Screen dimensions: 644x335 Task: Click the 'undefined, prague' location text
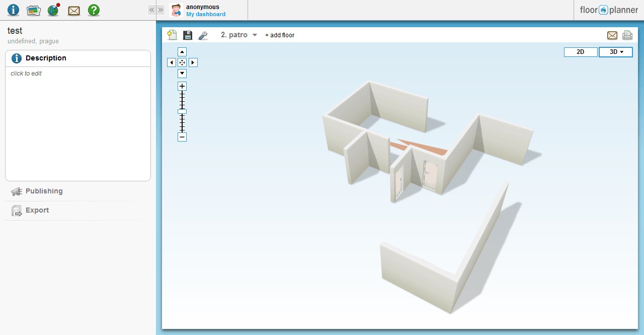coord(33,41)
